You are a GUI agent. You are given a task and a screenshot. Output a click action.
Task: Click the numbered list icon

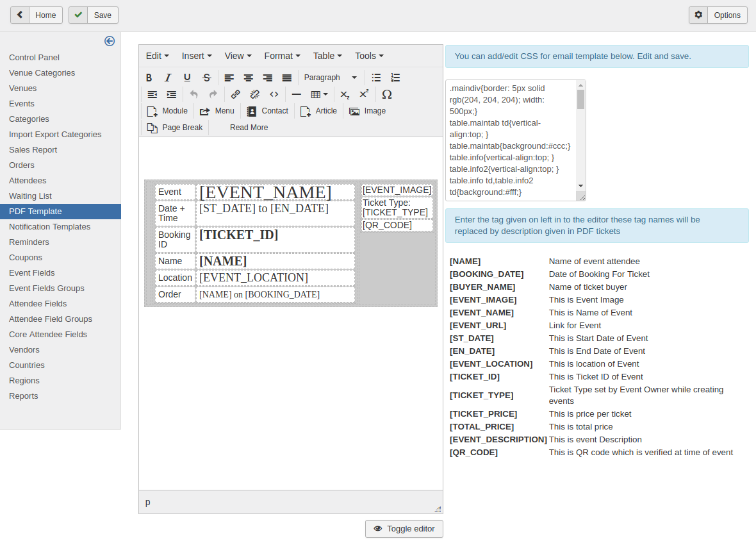pyautogui.click(x=395, y=78)
